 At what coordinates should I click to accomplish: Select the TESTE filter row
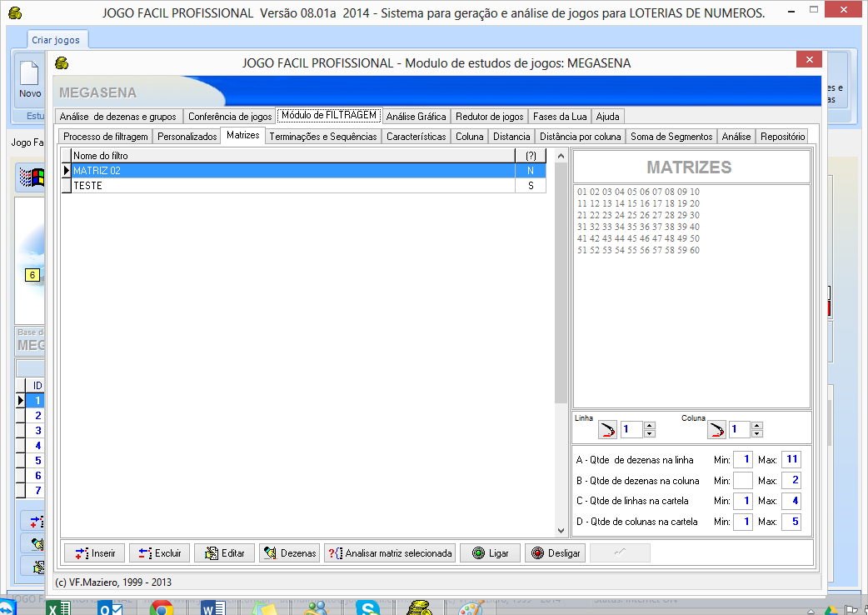click(x=292, y=186)
